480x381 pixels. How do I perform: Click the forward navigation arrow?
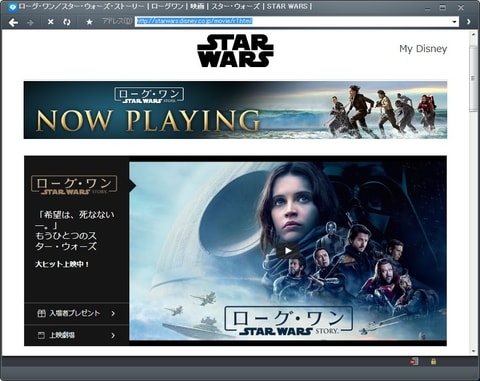pos(31,23)
